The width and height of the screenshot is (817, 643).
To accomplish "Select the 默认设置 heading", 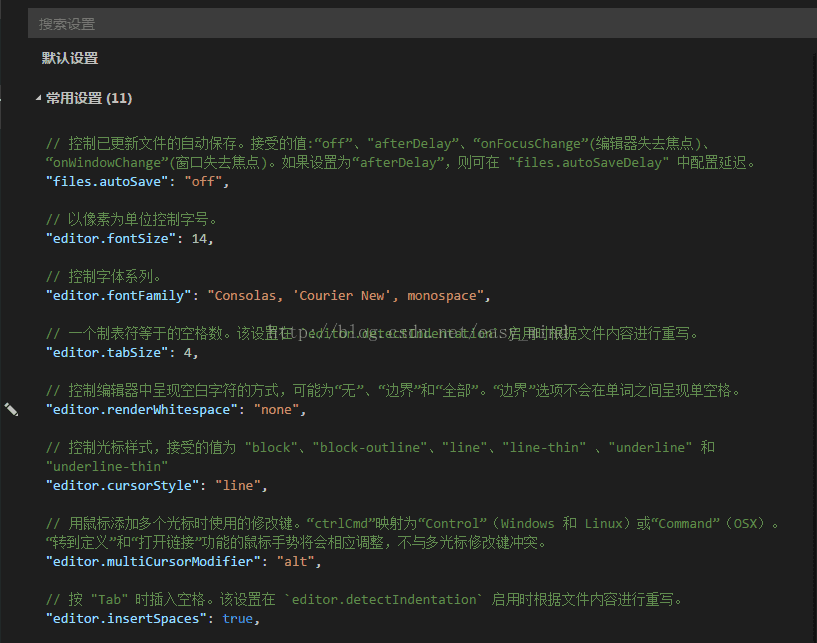I will (x=70, y=58).
